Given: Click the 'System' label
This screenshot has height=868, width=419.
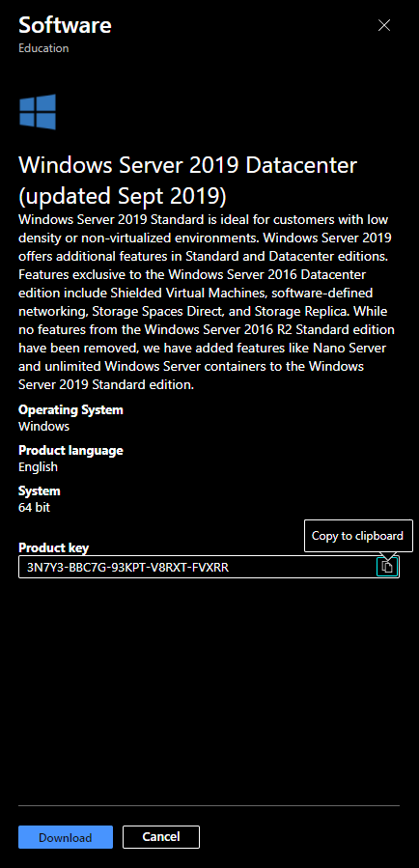Looking at the screenshot, I should [40, 491].
